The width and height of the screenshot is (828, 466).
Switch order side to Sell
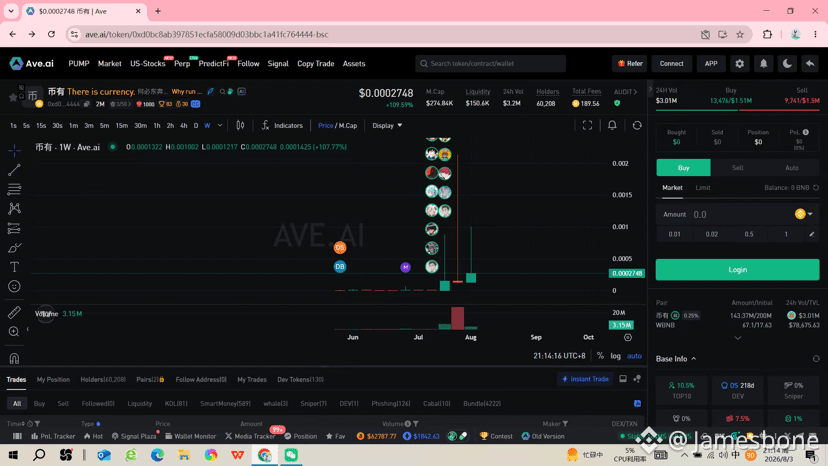click(x=738, y=167)
